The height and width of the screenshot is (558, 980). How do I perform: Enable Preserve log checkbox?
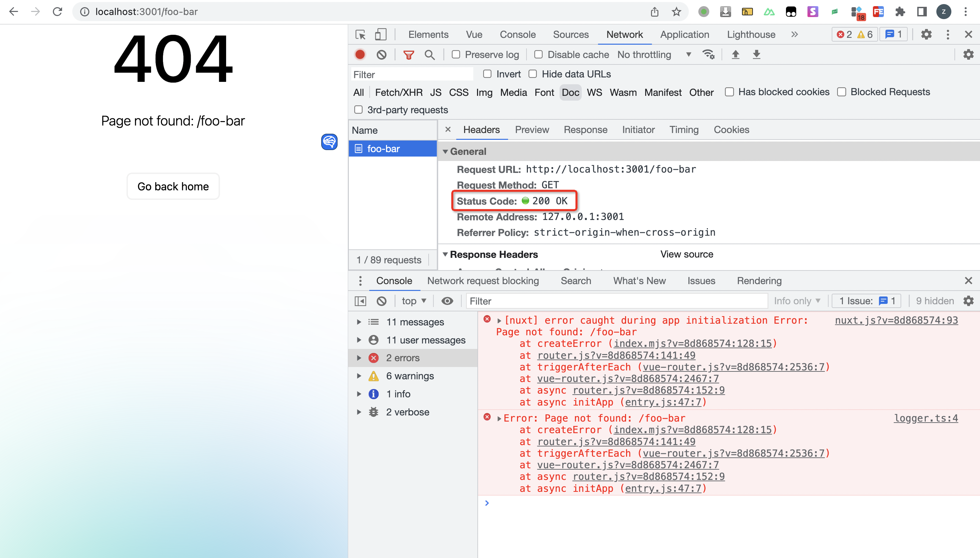[456, 55]
